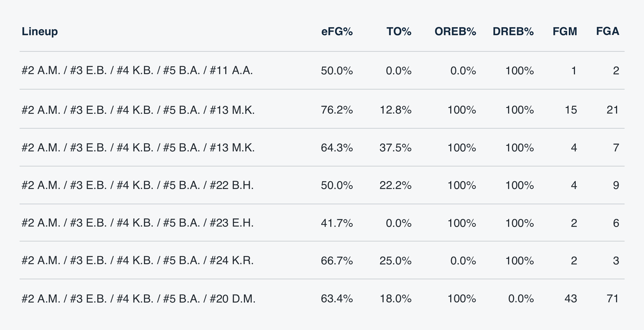The width and height of the screenshot is (644, 330).
Task: Click the 41.7% eFG value
Action: [337, 223]
